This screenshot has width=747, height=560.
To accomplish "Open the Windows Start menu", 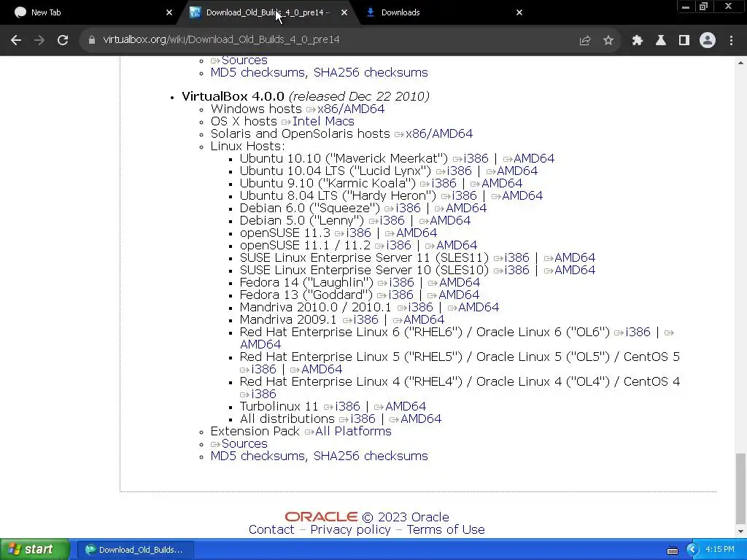I will click(34, 550).
